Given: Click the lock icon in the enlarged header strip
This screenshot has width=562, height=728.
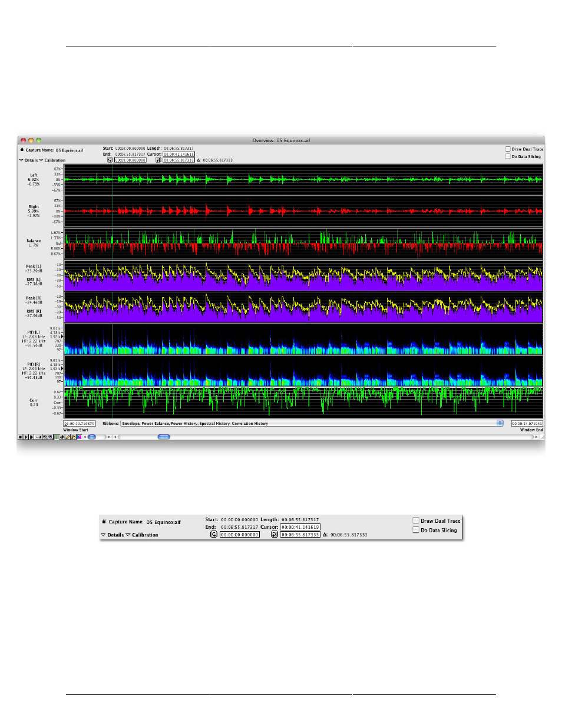Looking at the screenshot, I should [x=104, y=521].
